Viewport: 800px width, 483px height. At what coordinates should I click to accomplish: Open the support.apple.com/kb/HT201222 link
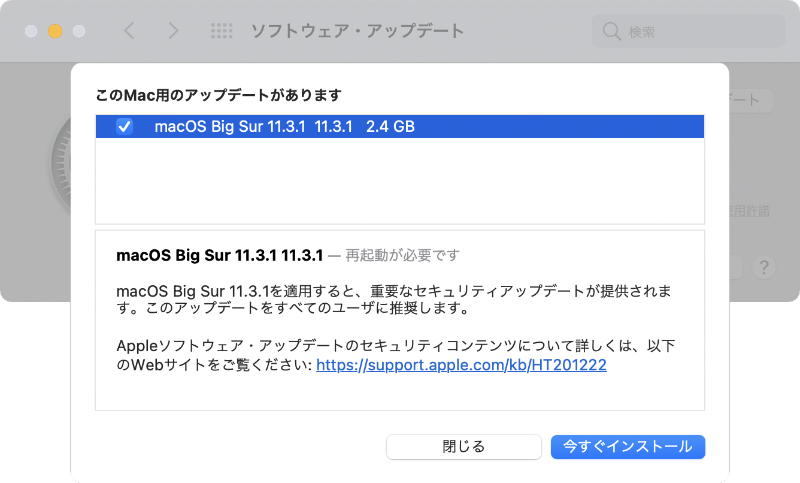[x=461, y=366]
